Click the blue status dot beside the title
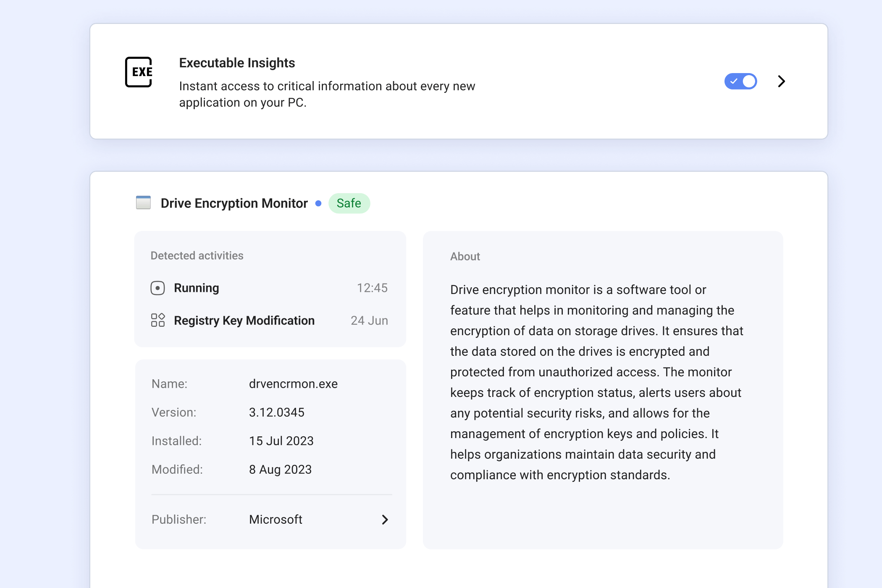Screen dimensions: 882x588 [318, 203]
